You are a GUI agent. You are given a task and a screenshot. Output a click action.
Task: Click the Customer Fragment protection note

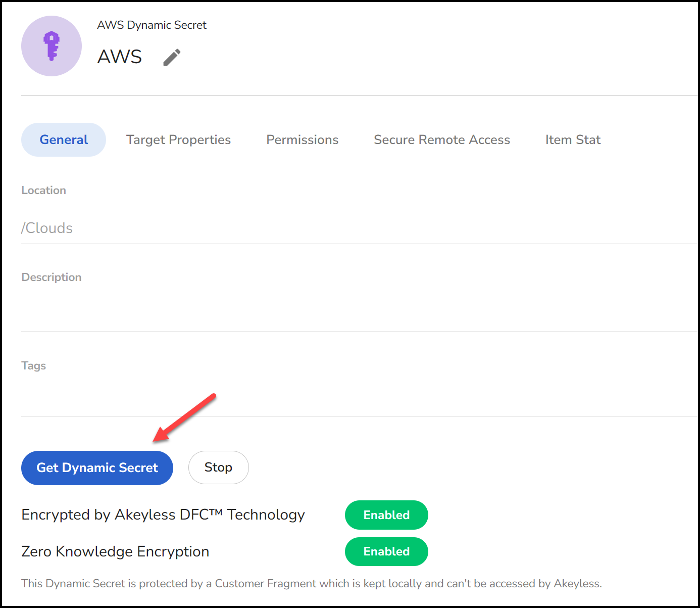(x=312, y=583)
